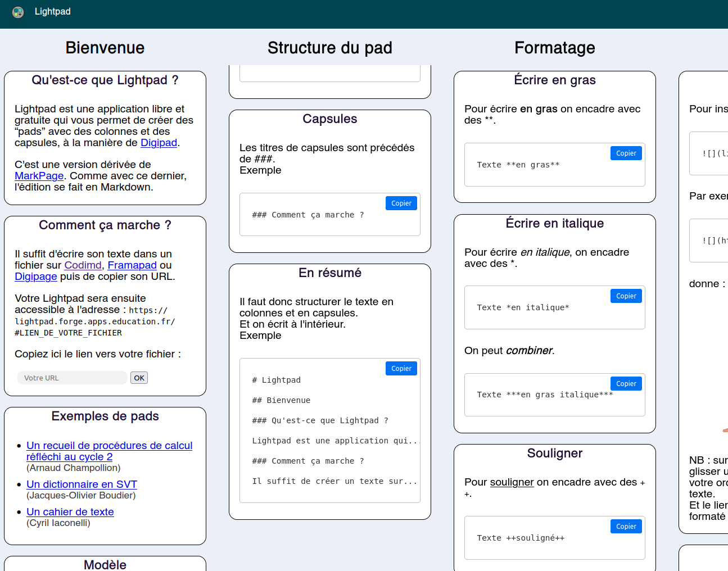Click the Bienvenue column heading
The width and height of the screenshot is (728, 571).
point(105,48)
